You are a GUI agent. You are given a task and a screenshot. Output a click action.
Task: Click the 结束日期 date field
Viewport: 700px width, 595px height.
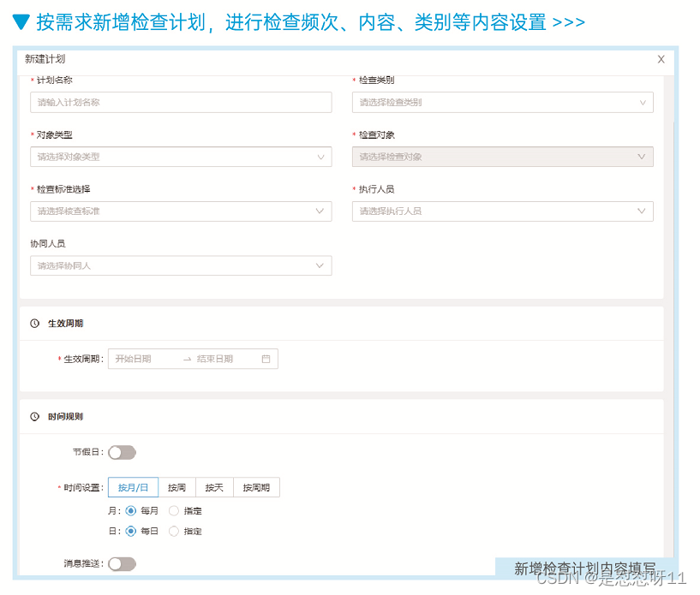coord(215,359)
